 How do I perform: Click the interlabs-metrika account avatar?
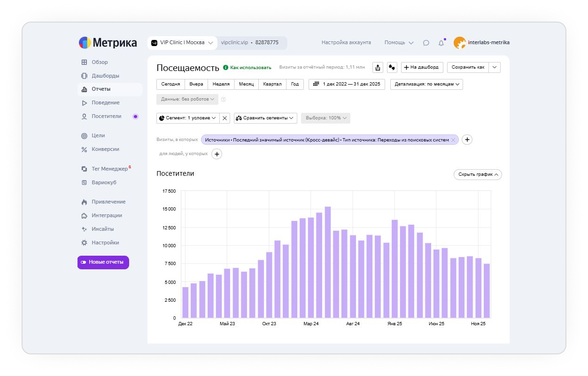pos(459,43)
